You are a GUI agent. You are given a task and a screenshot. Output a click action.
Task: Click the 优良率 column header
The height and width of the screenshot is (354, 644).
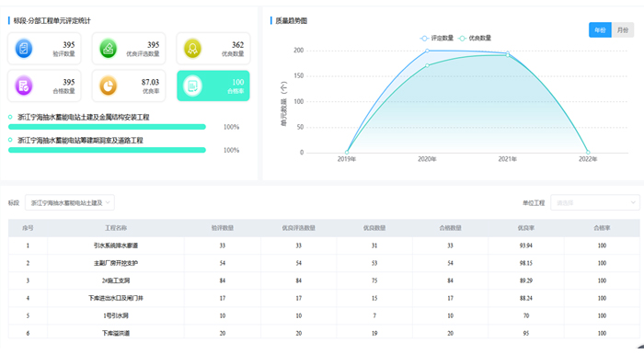[525, 228]
